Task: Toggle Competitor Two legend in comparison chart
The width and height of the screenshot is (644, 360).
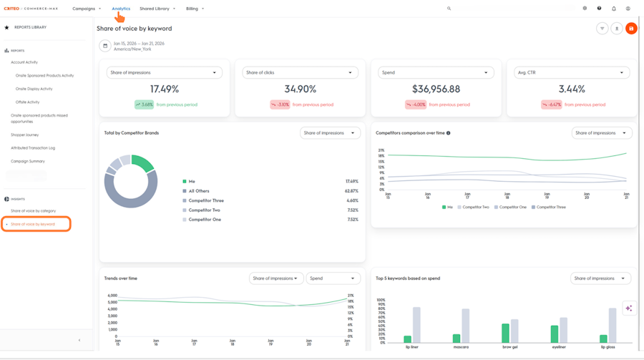Action: [473, 207]
